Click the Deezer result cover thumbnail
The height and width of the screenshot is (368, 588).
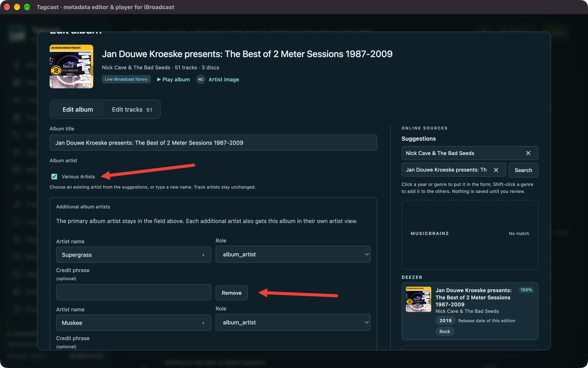[418, 299]
